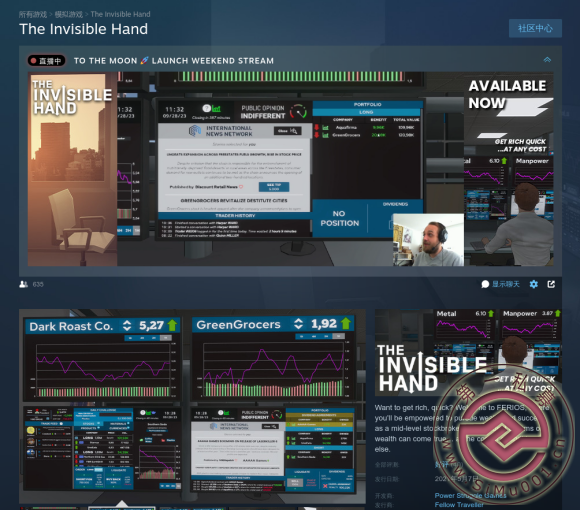Viewport: 580px width, 510px height.
Task: Click the game description paragraph
Action: (462, 428)
